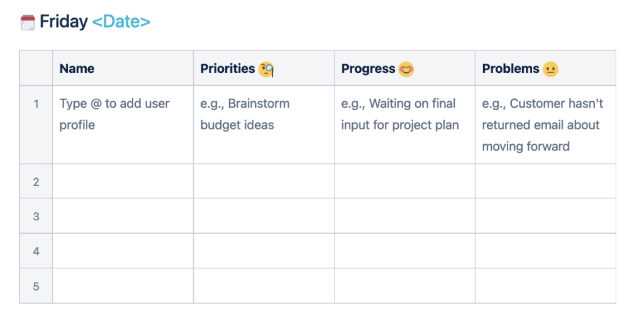Click the 'Waiting on final input' cell

pyautogui.click(x=404, y=125)
